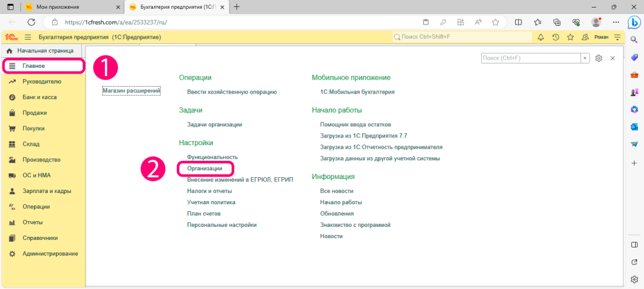Add page to favorites star in address bar
The width and height of the screenshot is (644, 289).
pos(496,22)
